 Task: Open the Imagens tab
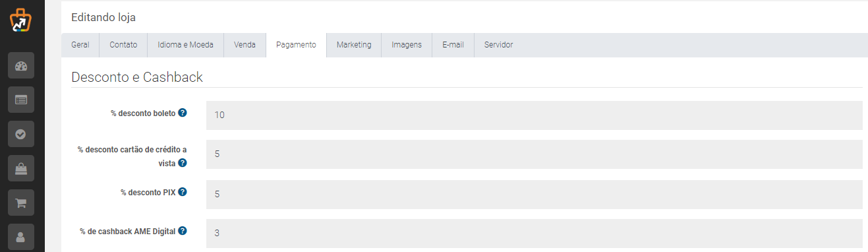point(407,45)
